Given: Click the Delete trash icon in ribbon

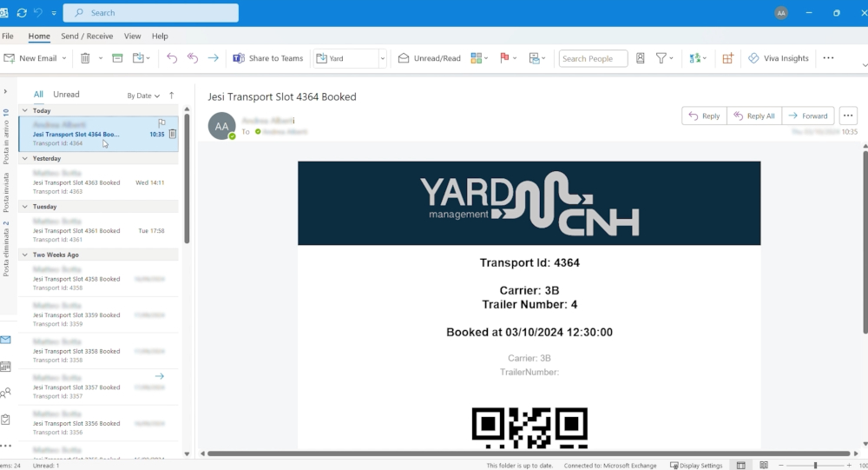Looking at the screenshot, I should pyautogui.click(x=85, y=58).
